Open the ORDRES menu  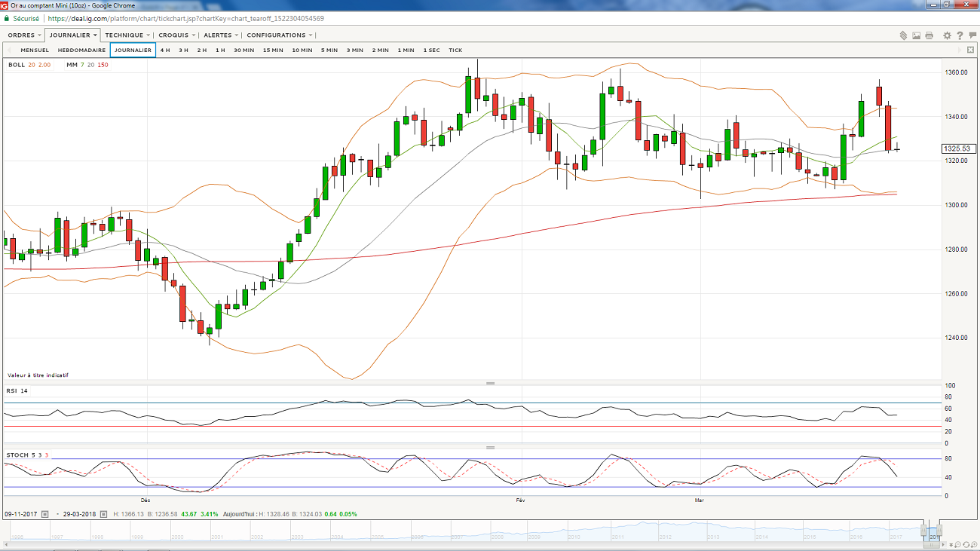point(23,35)
